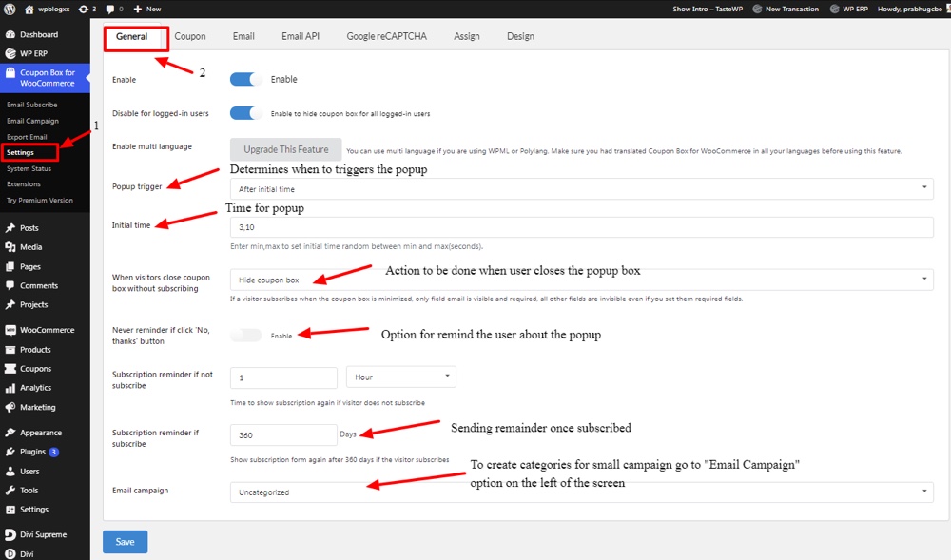Image resolution: width=951 pixels, height=560 pixels.
Task: Click the Upgrade This Feature button
Action: [x=285, y=149]
